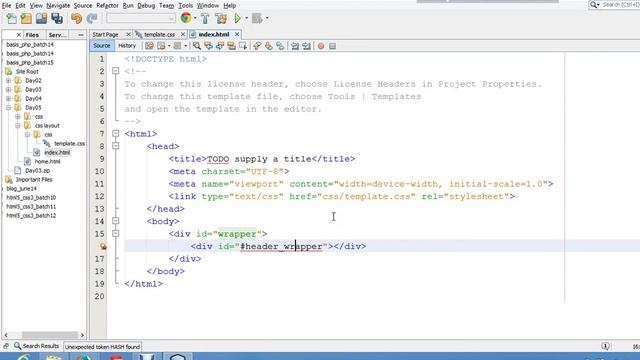This screenshot has height=360, width=640.
Task: Click the Build Project hammer icon
Action: [x=205, y=18]
